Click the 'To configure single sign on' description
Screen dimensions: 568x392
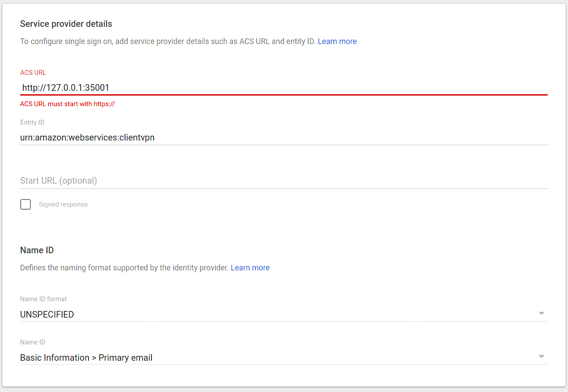[x=167, y=41]
